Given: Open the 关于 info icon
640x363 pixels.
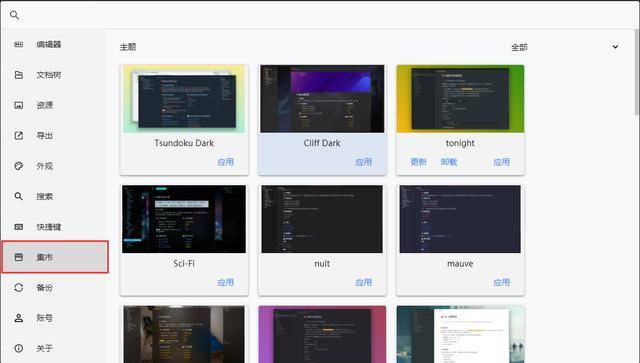Looking at the screenshot, I should coord(19,348).
